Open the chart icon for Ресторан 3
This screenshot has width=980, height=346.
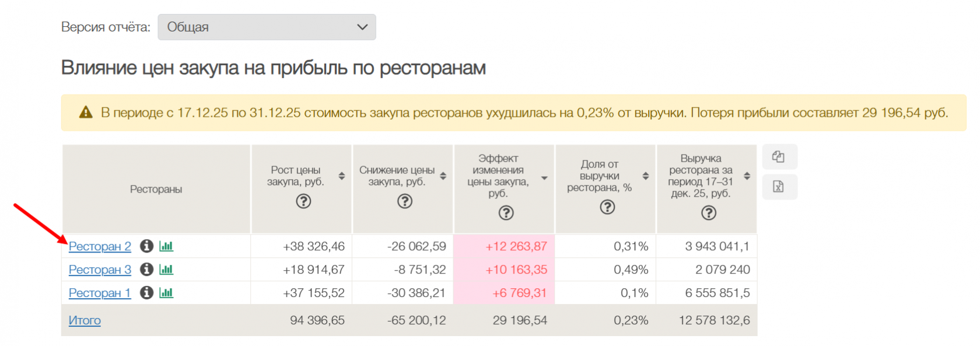[166, 270]
